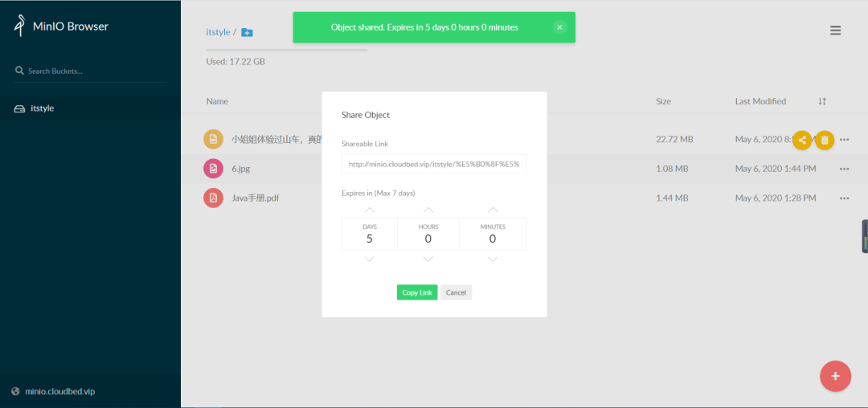Click the Search Buckets input field

click(90, 71)
